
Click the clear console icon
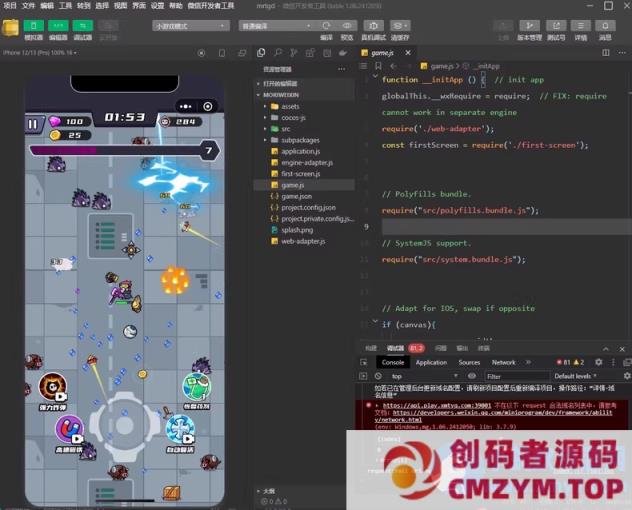click(x=378, y=376)
